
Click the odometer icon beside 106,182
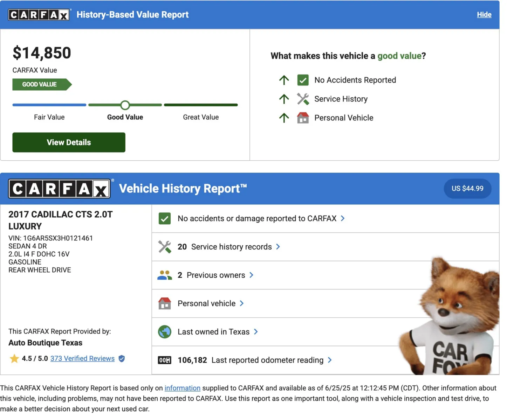pos(165,360)
